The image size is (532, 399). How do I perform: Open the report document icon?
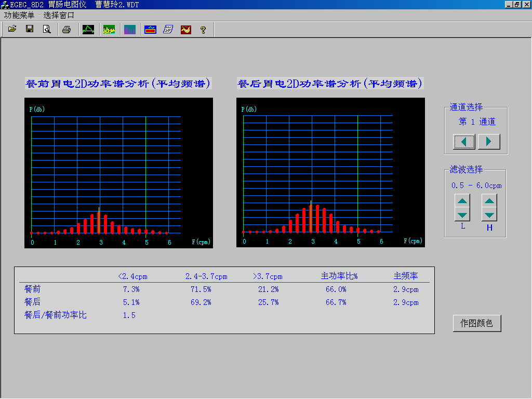coord(168,30)
